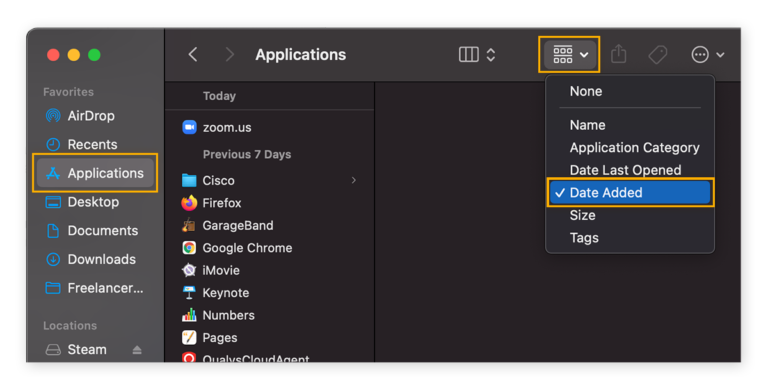The image size is (768, 389).
Task: Choose None grouping option
Action: point(586,91)
